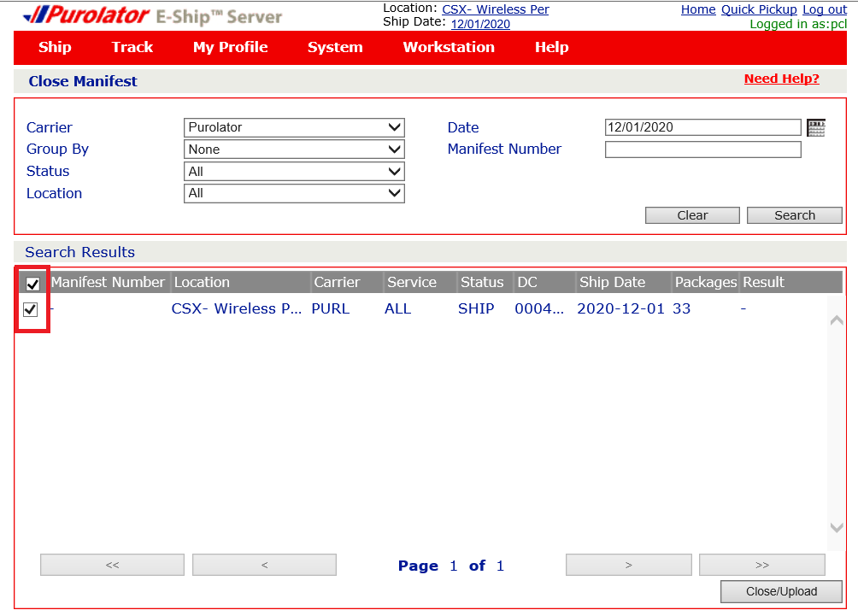Open the calendar date picker icon
Viewport: 858px width, 616px height.
pyautogui.click(x=815, y=128)
